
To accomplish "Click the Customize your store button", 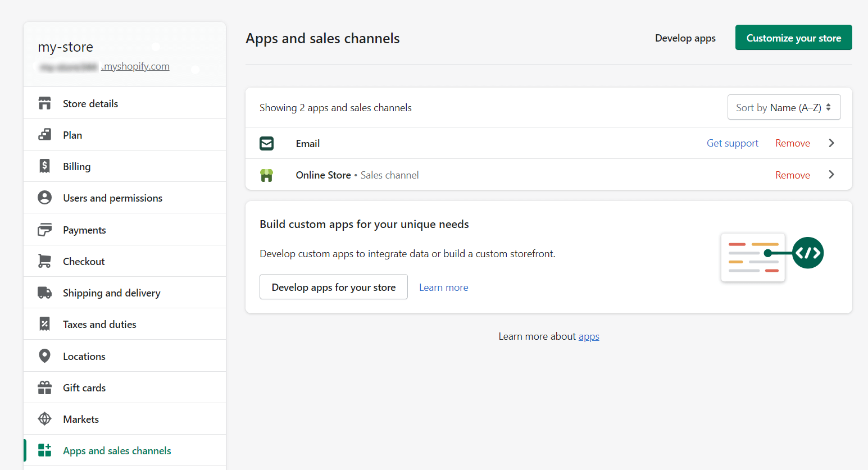I will pos(793,38).
